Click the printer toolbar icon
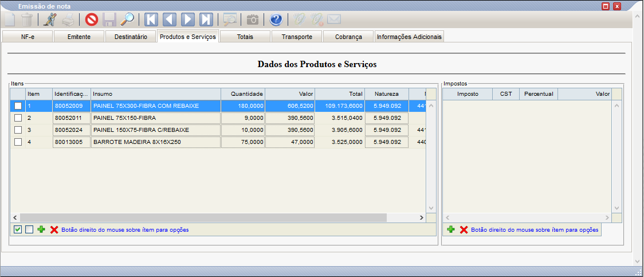Screen dimensions: 644x277 click(68, 19)
